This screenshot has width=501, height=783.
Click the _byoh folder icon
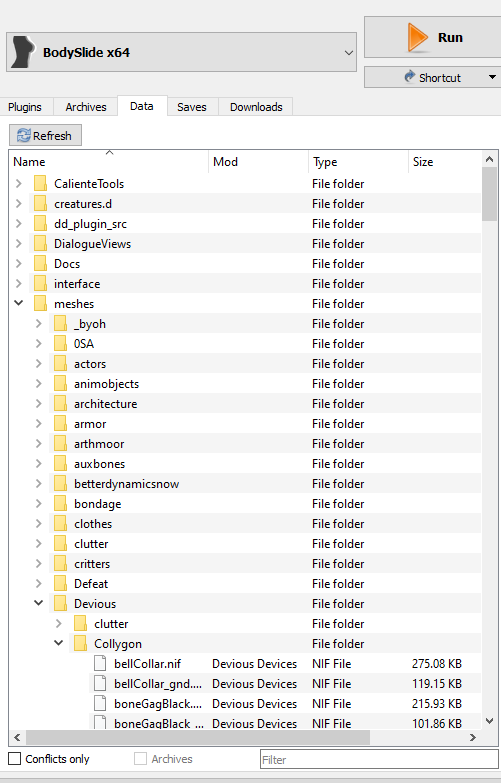(60, 324)
